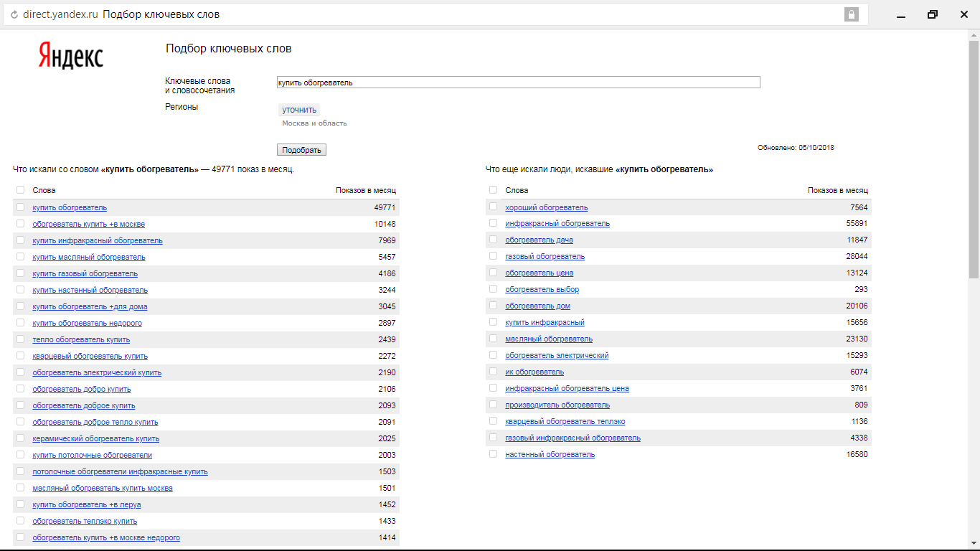Check the box next to 'хороший обогреватель'
This screenshot has width=980, height=551.
(x=493, y=207)
